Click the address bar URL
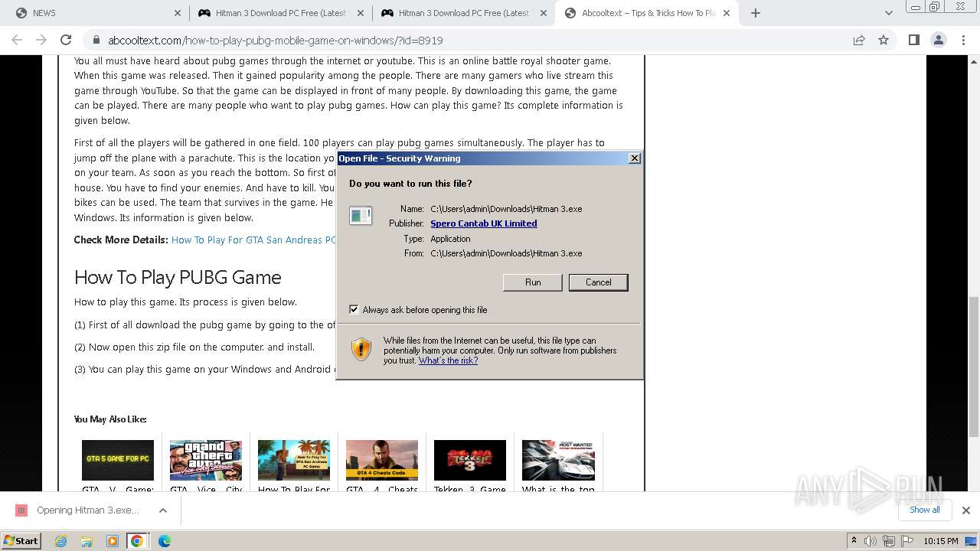Viewport: 980px width, 551px height. tap(276, 41)
